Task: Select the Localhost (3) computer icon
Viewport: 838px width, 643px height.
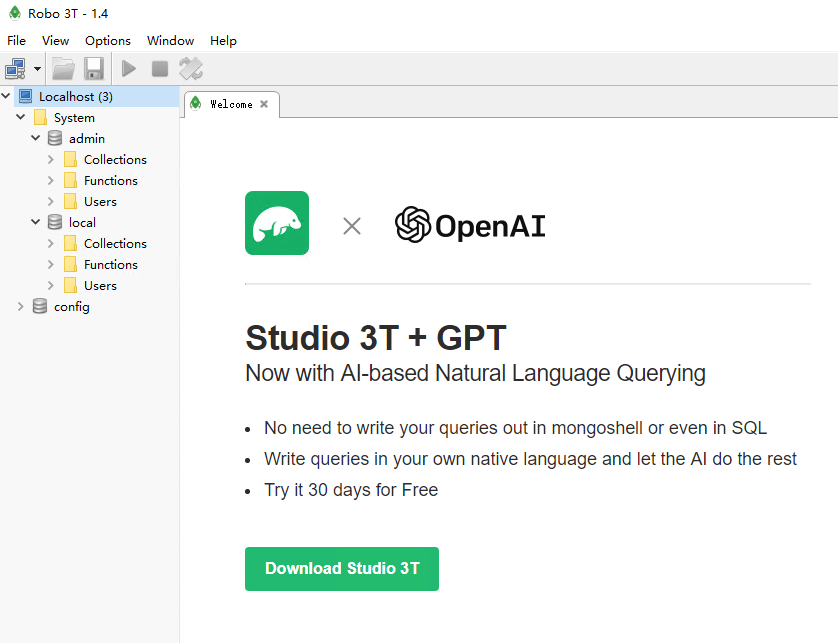Action: click(x=25, y=96)
